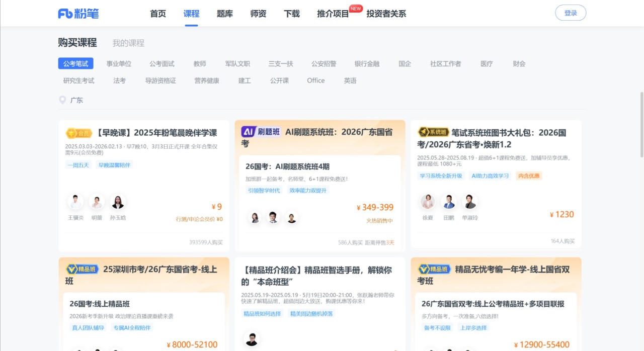This screenshot has height=351, width=644.
Task: Click 精品班 badge on 25深圳市考 card
Action: pos(82,269)
